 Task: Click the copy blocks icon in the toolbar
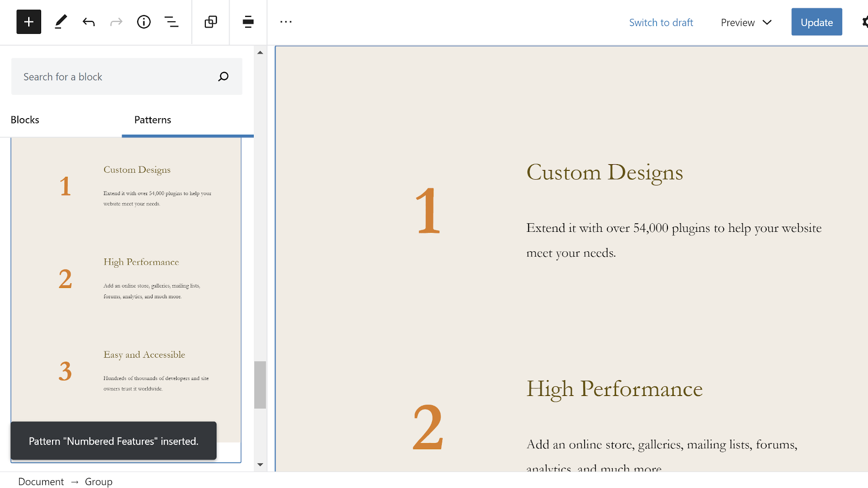210,22
